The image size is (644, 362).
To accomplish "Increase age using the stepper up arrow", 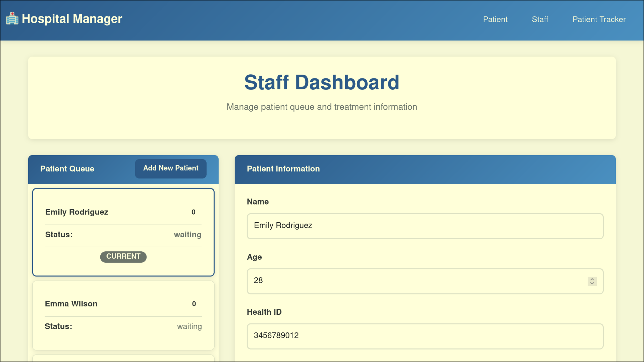I will click(592, 279).
